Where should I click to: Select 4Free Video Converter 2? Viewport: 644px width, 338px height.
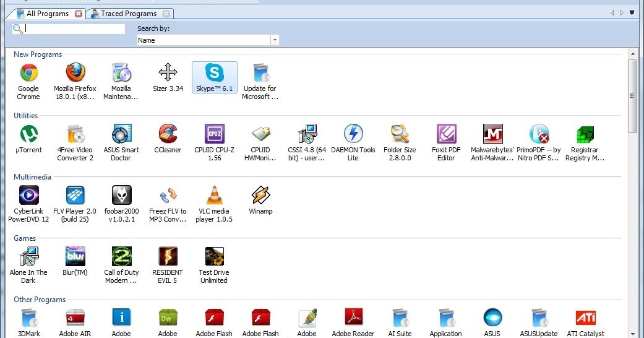point(75,134)
